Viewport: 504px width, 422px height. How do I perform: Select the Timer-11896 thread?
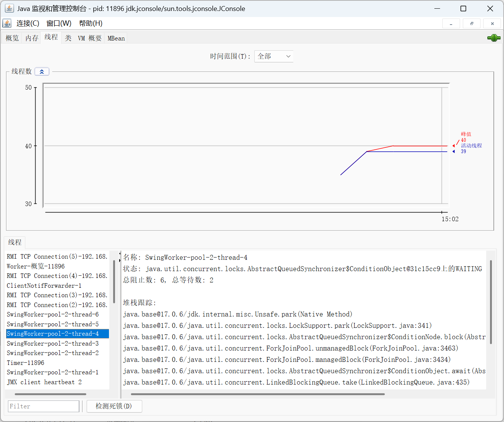point(25,363)
